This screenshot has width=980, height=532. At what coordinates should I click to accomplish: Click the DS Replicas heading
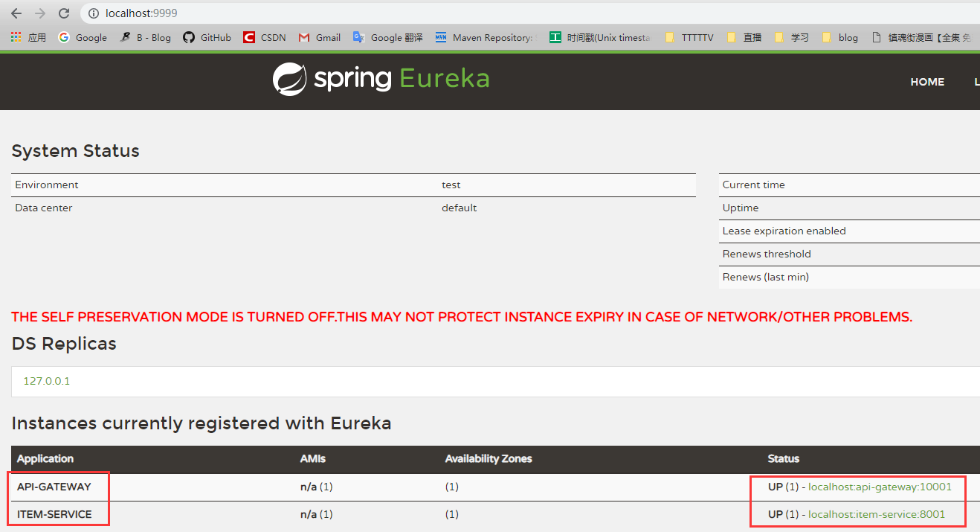(64, 344)
